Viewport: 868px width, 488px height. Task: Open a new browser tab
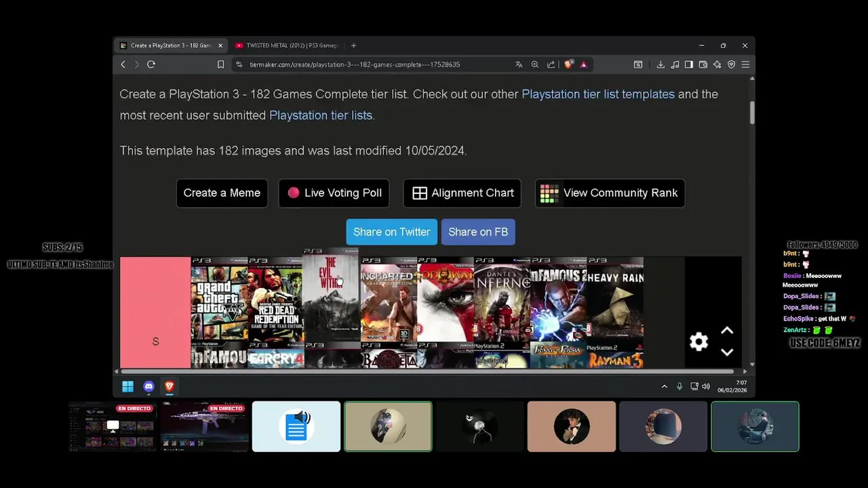coord(353,45)
